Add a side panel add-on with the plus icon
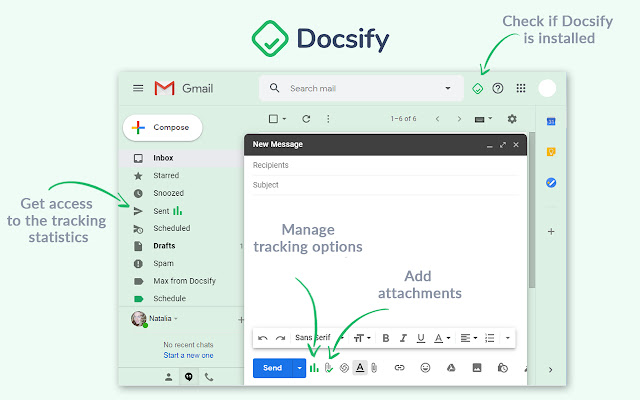The height and width of the screenshot is (400, 640). coord(551,231)
